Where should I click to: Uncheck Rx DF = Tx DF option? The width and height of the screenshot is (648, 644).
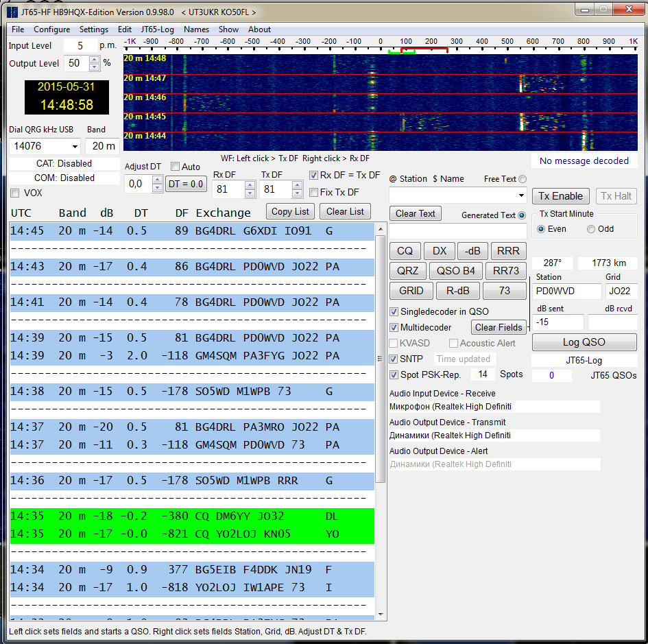[314, 176]
